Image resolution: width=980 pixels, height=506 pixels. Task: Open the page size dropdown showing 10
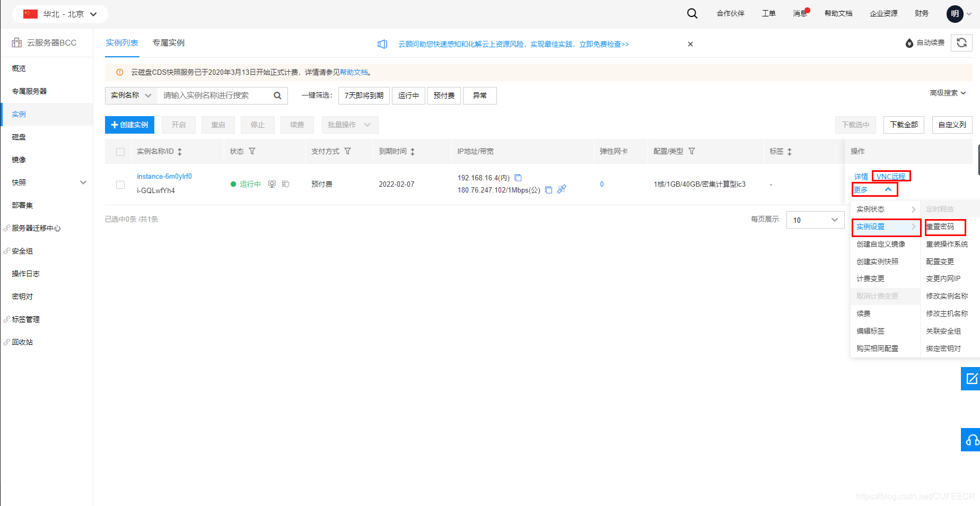(x=815, y=220)
